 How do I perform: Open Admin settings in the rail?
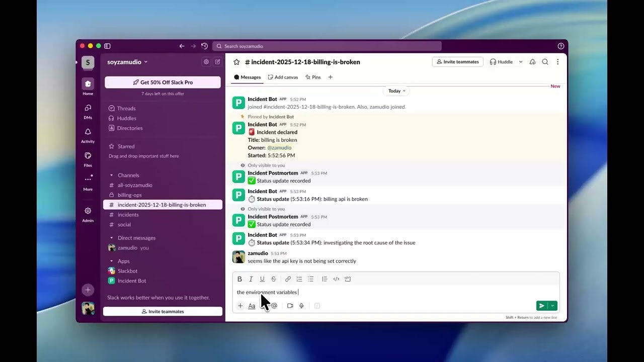pyautogui.click(x=88, y=214)
